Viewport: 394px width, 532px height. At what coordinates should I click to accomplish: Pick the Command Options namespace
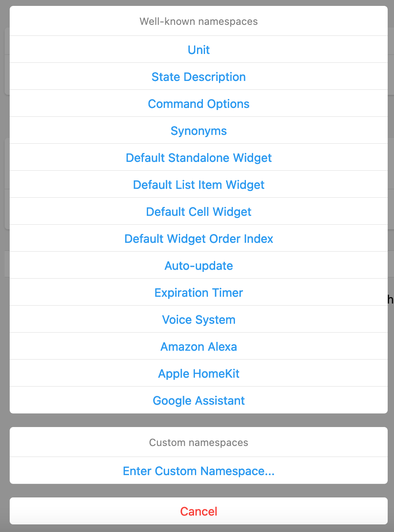coord(199,104)
